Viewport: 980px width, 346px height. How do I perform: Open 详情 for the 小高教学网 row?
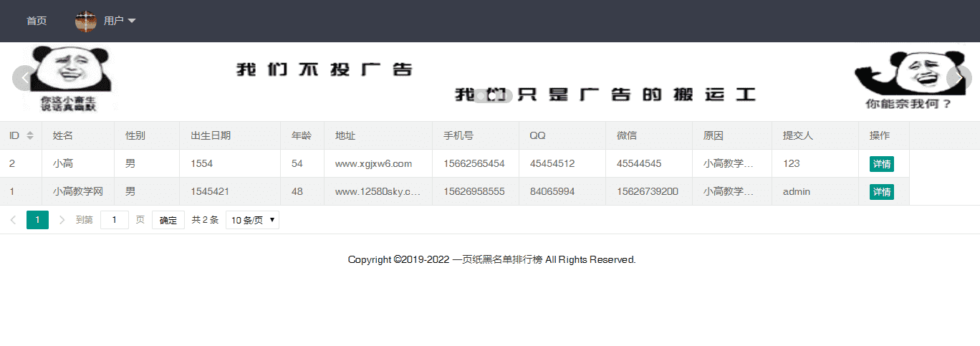point(881,192)
